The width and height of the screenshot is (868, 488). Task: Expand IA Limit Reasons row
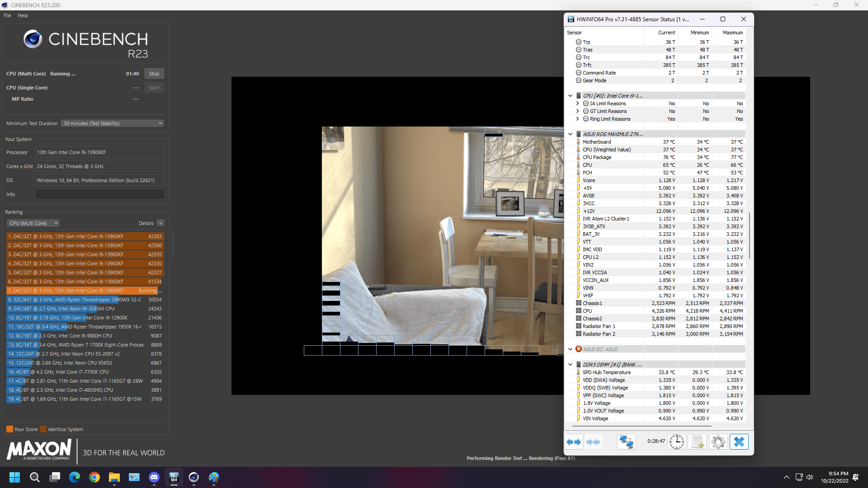(577, 103)
